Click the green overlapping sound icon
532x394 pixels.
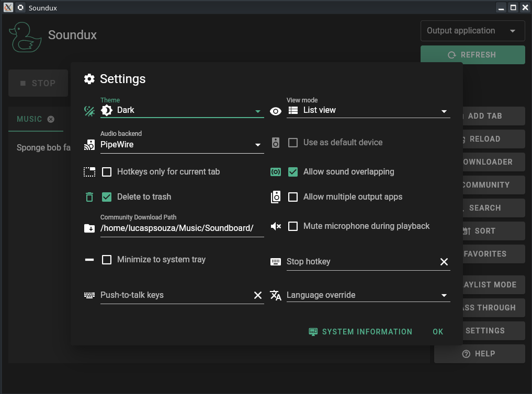pyautogui.click(x=276, y=172)
